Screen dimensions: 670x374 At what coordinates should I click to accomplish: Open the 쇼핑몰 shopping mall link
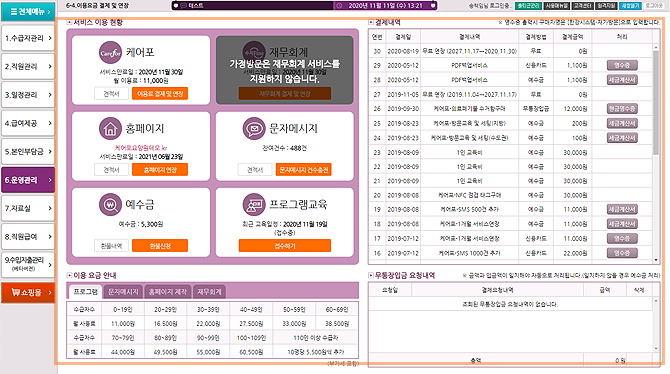coord(28,292)
